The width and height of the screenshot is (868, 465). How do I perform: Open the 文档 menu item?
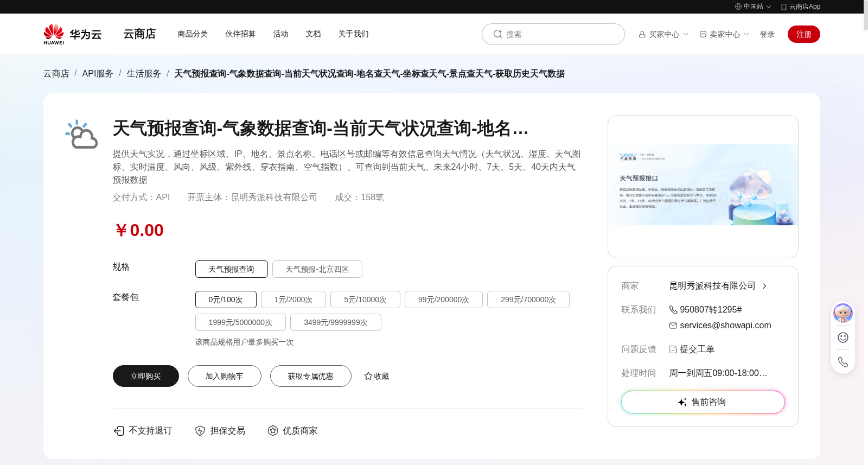point(313,34)
